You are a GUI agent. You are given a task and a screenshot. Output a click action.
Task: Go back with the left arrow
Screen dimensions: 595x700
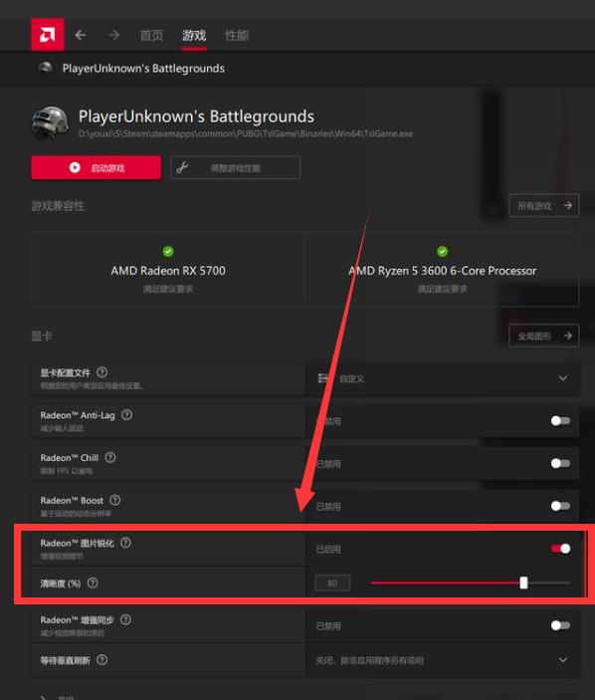pyautogui.click(x=81, y=35)
